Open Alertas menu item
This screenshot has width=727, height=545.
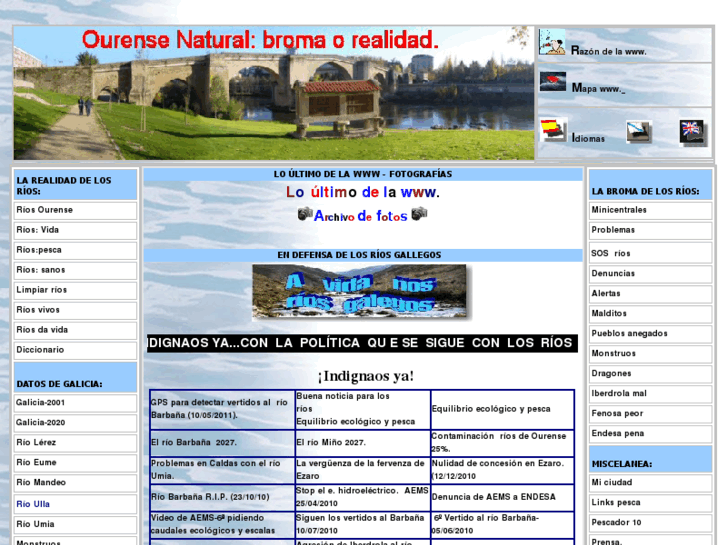tap(650, 294)
